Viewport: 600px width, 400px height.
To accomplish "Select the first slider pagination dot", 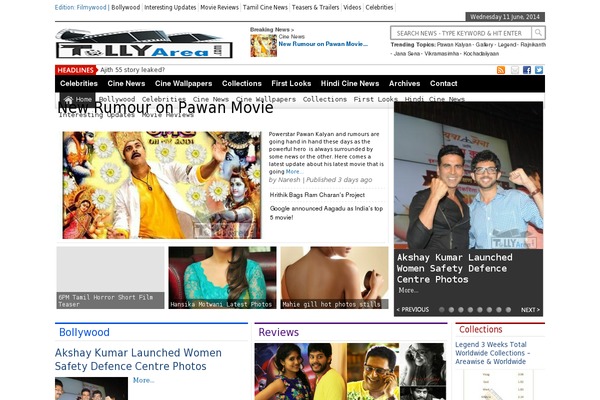I will (x=440, y=309).
